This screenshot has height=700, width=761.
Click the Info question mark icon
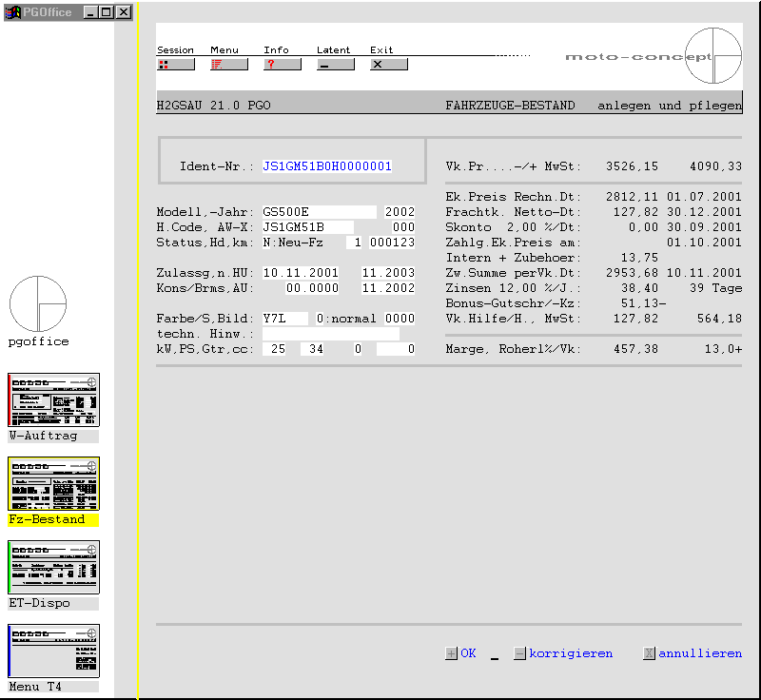point(282,65)
